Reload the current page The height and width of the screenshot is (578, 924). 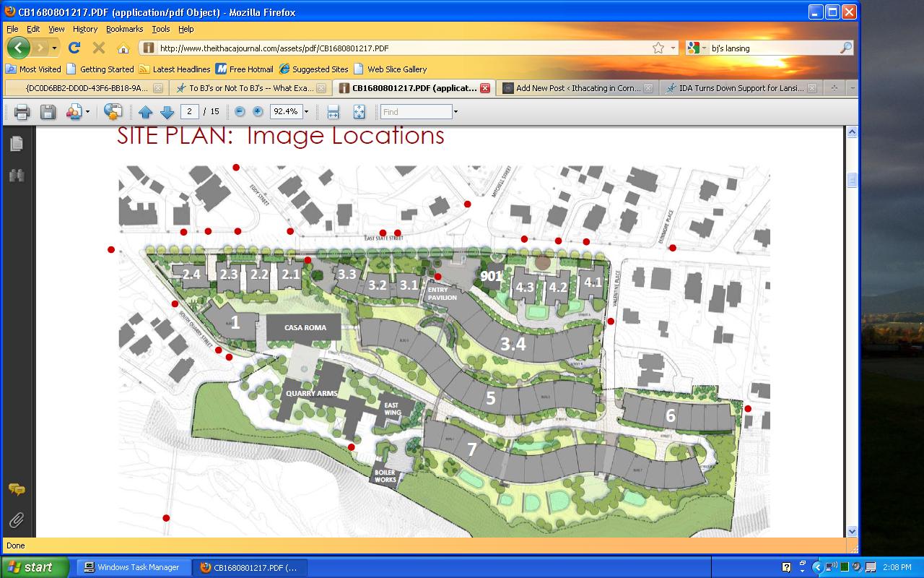coord(74,48)
